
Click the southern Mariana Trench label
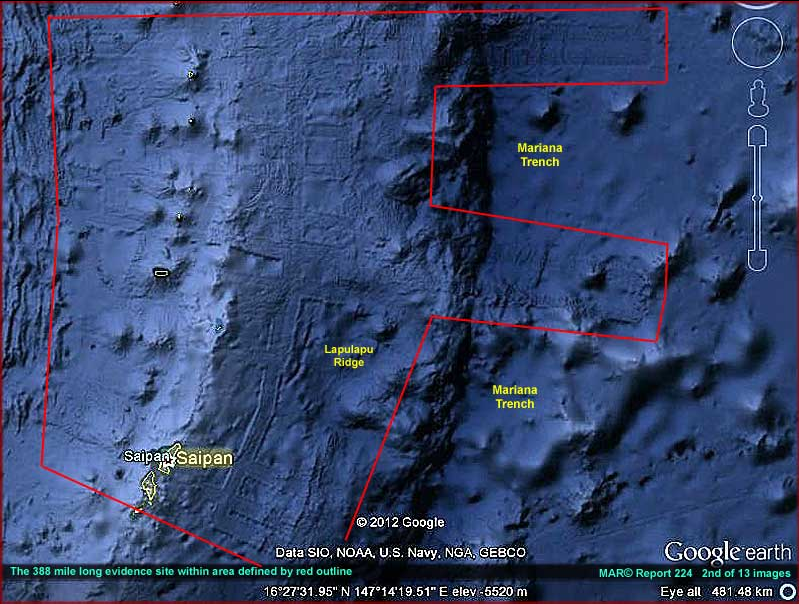coord(514,397)
